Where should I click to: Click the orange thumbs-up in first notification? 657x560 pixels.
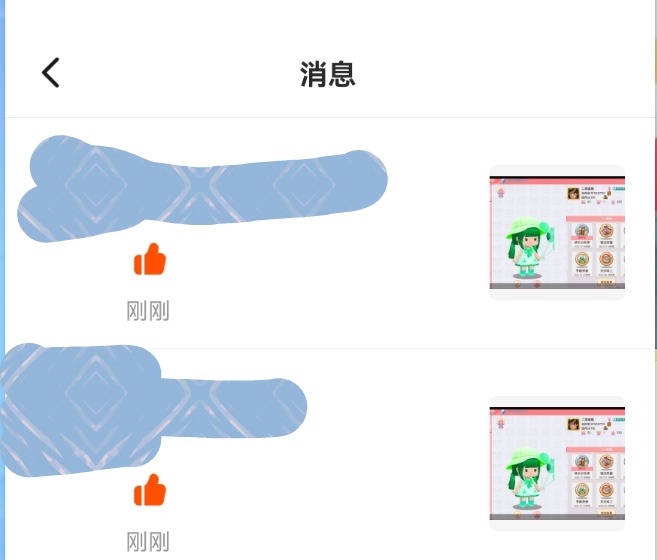150,259
